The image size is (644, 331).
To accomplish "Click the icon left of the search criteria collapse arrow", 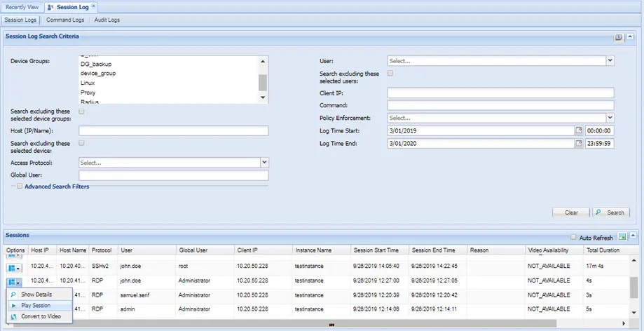I will [619, 37].
